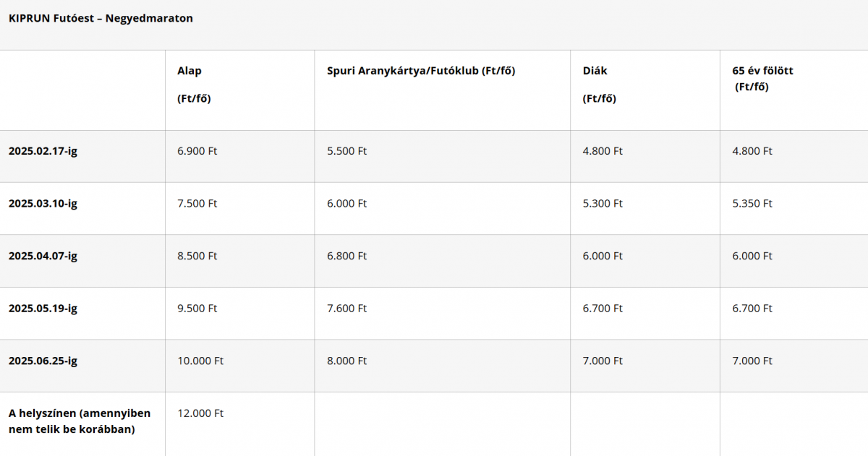Select the 8.500 Ft base price cell

197,256
